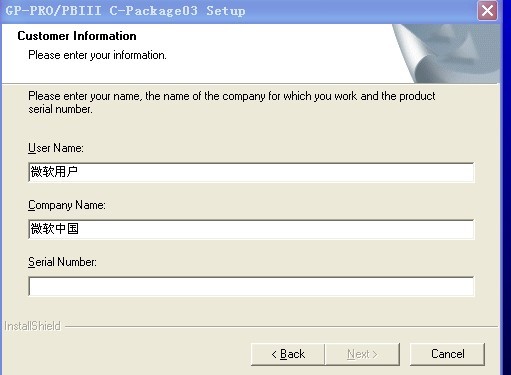
Task: Focus the empty Serial Number text box
Action: point(251,286)
